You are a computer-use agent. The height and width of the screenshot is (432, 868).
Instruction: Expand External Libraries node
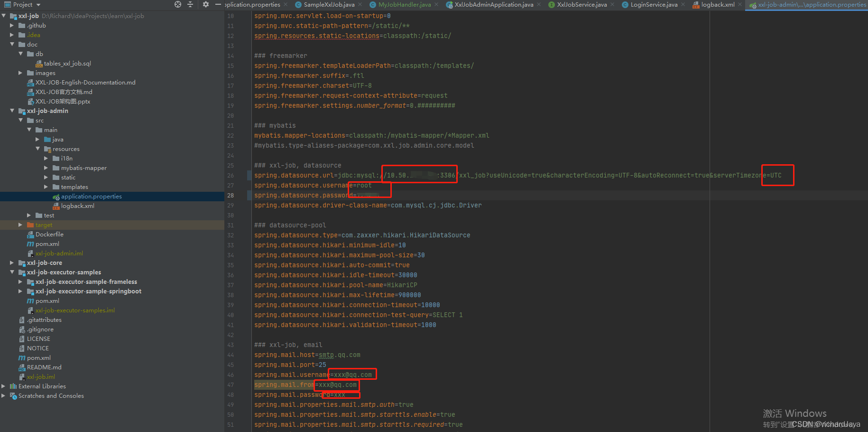(4, 386)
